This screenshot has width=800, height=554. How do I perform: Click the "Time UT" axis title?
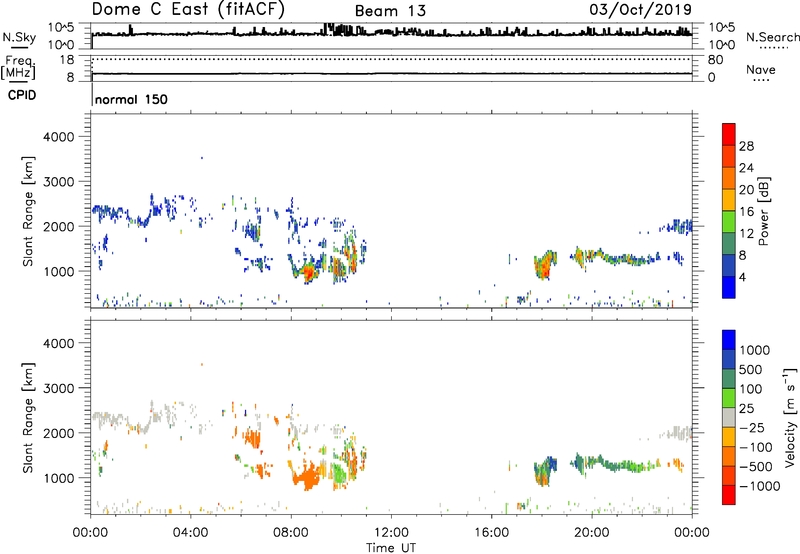tap(391, 548)
